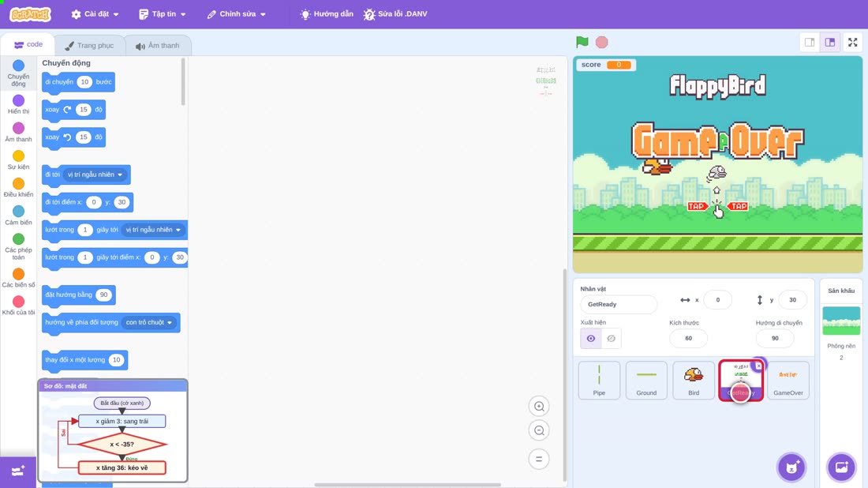Open the Chỉnh sửa menu
The width and height of the screenshot is (868, 488).
point(237,14)
